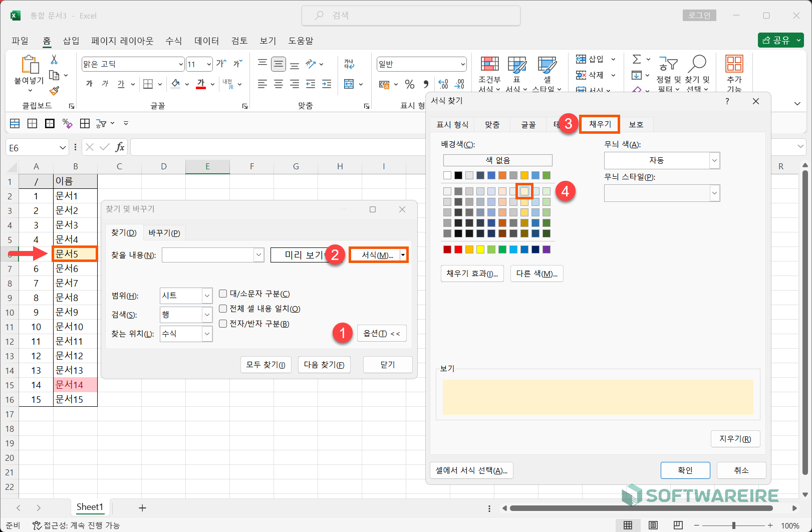Click 다른 색 More Colors button
The width and height of the screenshot is (812, 532).
click(536, 274)
